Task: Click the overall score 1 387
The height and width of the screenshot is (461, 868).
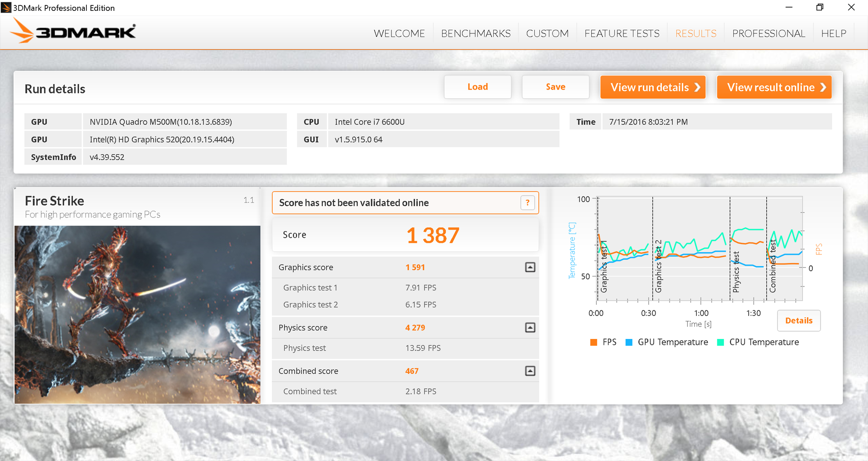Action: 433,235
